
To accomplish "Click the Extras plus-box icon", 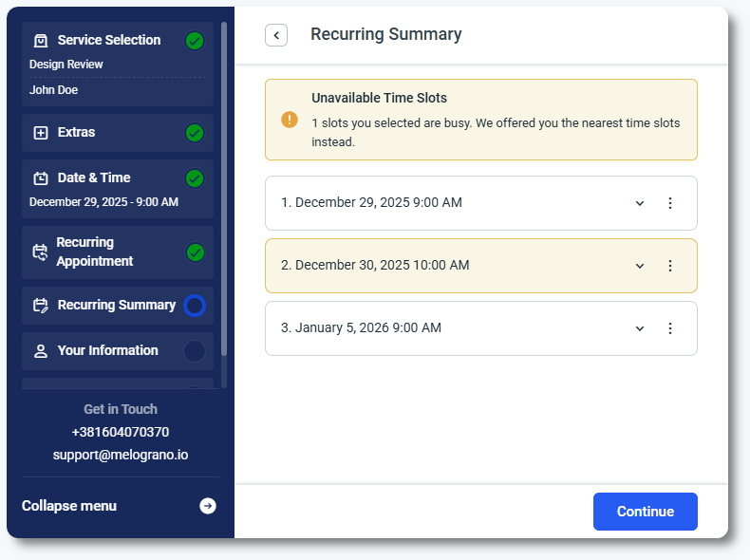I will tap(41, 133).
